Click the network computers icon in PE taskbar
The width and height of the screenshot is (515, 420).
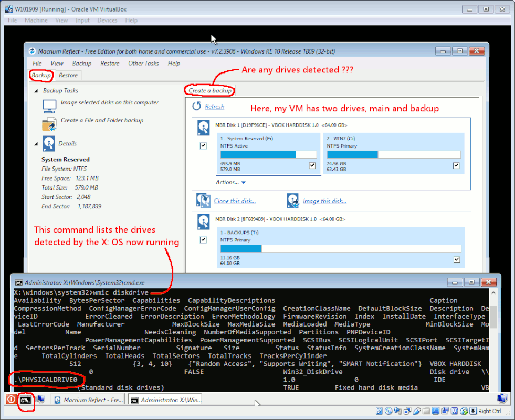40,400
